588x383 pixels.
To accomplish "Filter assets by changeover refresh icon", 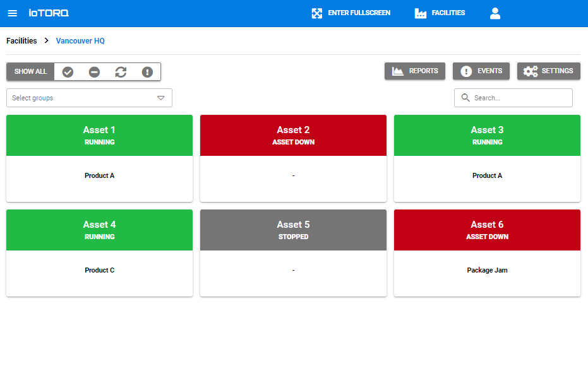I will (121, 72).
